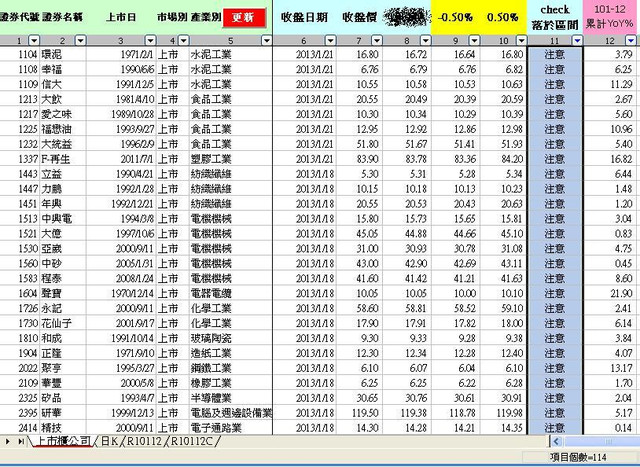Select stock code cell 1104
The height and width of the screenshot is (467, 640).
[20, 54]
